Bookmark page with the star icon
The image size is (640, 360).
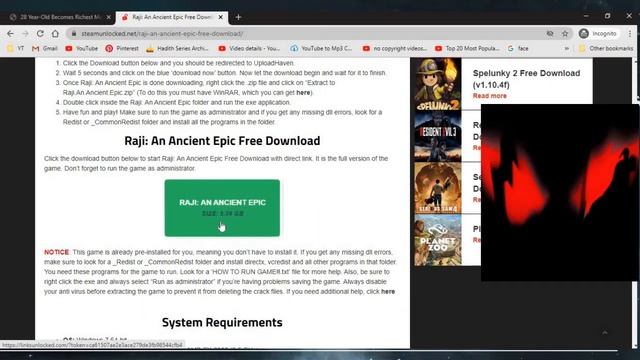coord(565,33)
